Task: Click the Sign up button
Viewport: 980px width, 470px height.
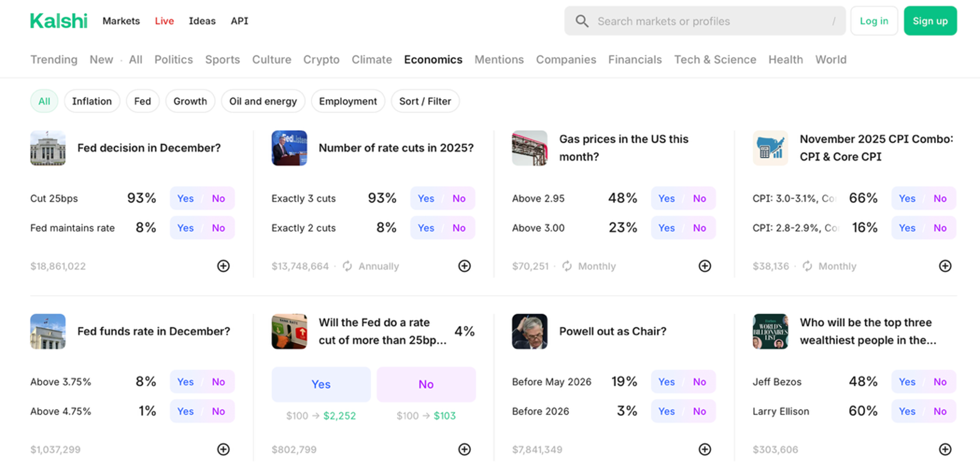Action: point(930,21)
